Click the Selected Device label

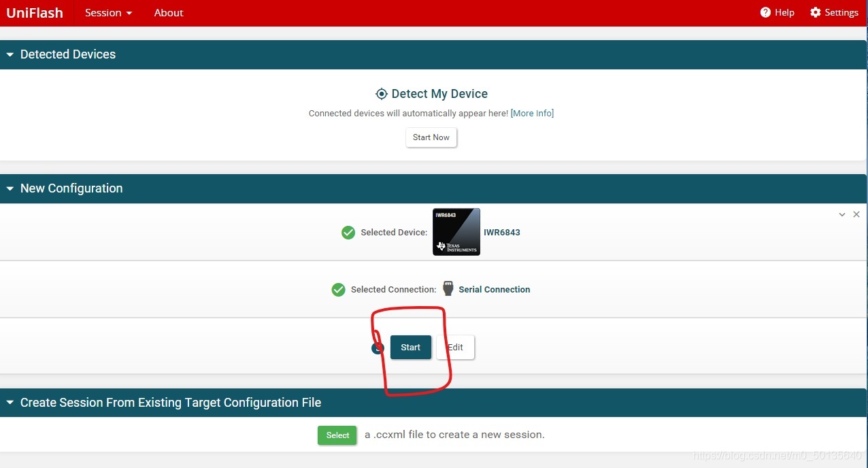[394, 233]
